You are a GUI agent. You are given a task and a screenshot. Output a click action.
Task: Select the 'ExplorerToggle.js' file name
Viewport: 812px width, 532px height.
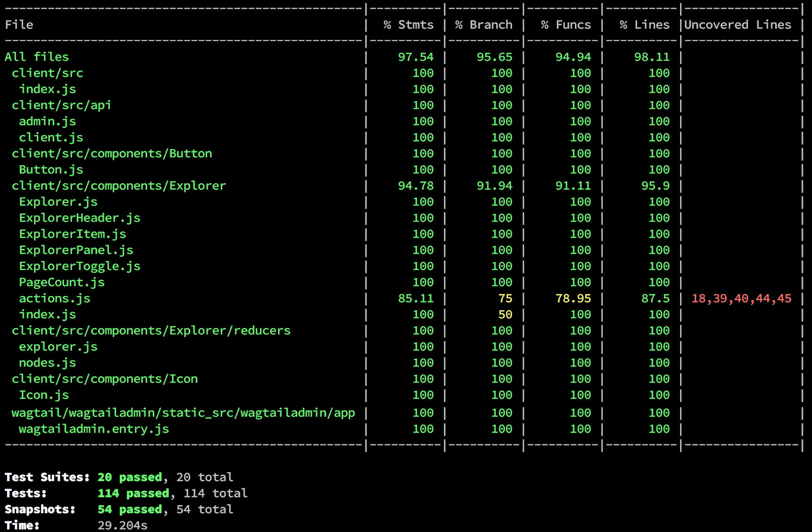click(x=80, y=266)
